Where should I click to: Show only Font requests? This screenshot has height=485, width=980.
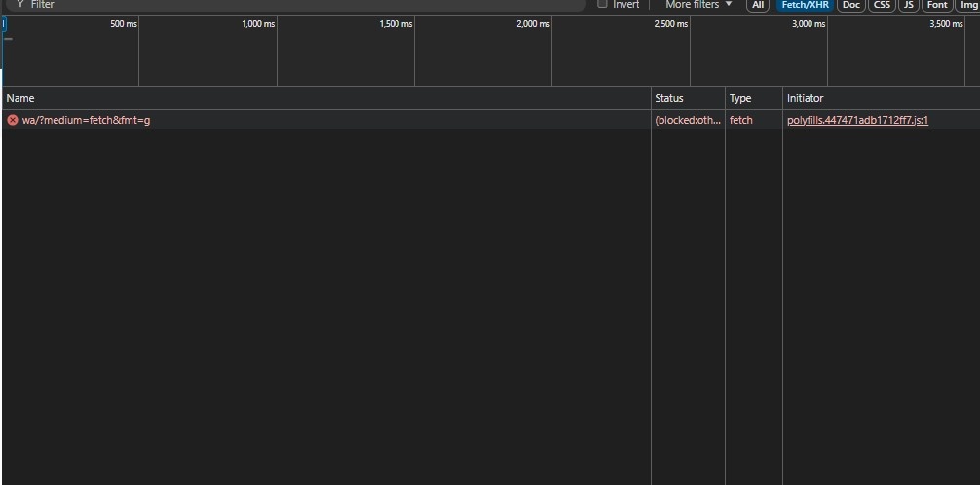(937, 5)
